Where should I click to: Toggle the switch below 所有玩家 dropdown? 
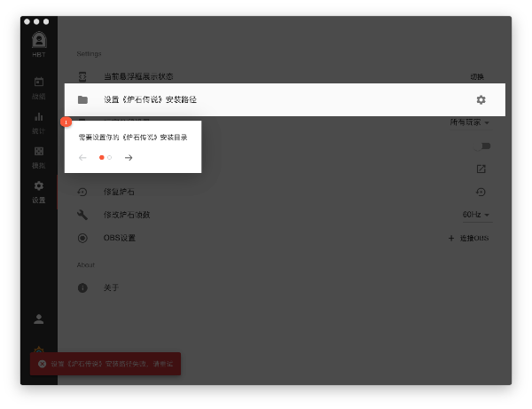tap(483, 146)
